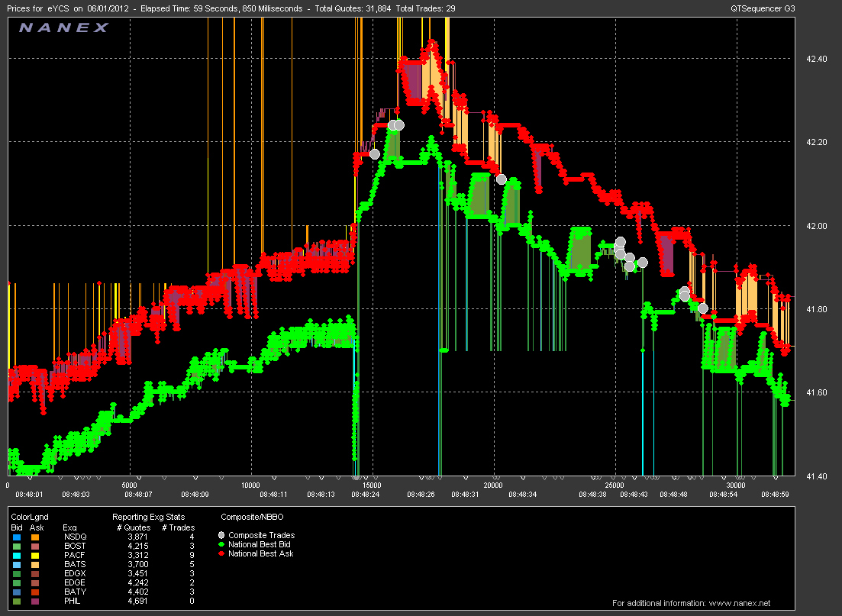
Task: Click the 08:48:59 time axis label
Action: pos(775,494)
